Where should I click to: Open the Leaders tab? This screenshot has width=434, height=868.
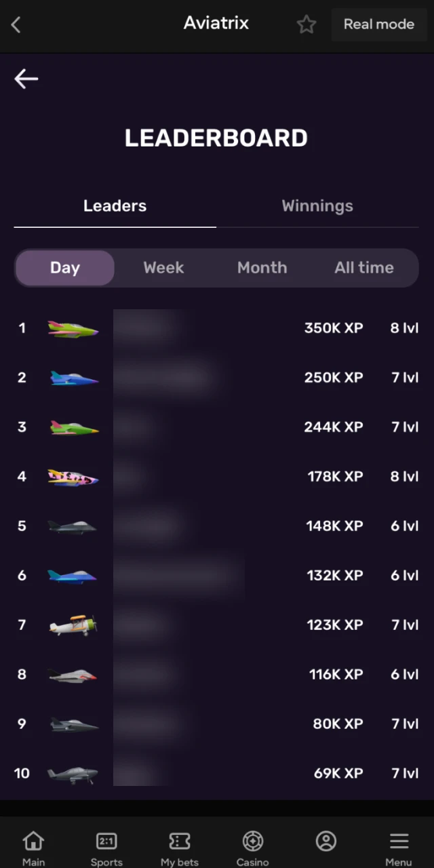point(115,205)
